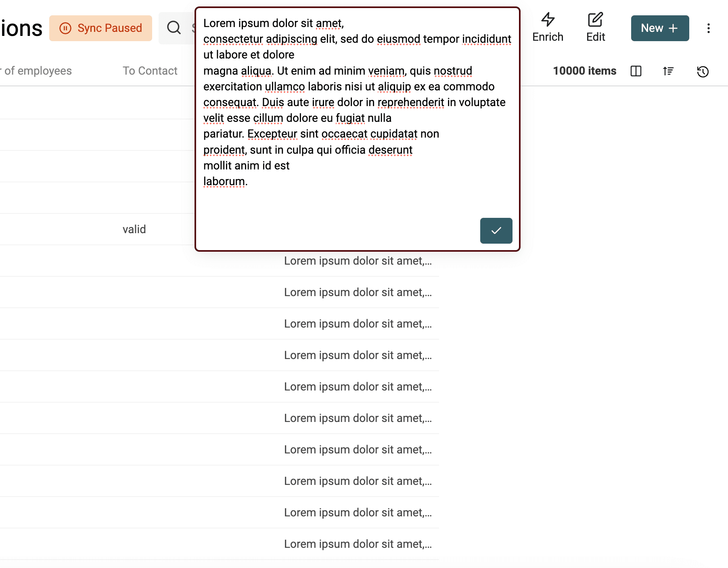Toggle the column layout icon
The width and height of the screenshot is (728, 568).
pyautogui.click(x=636, y=71)
